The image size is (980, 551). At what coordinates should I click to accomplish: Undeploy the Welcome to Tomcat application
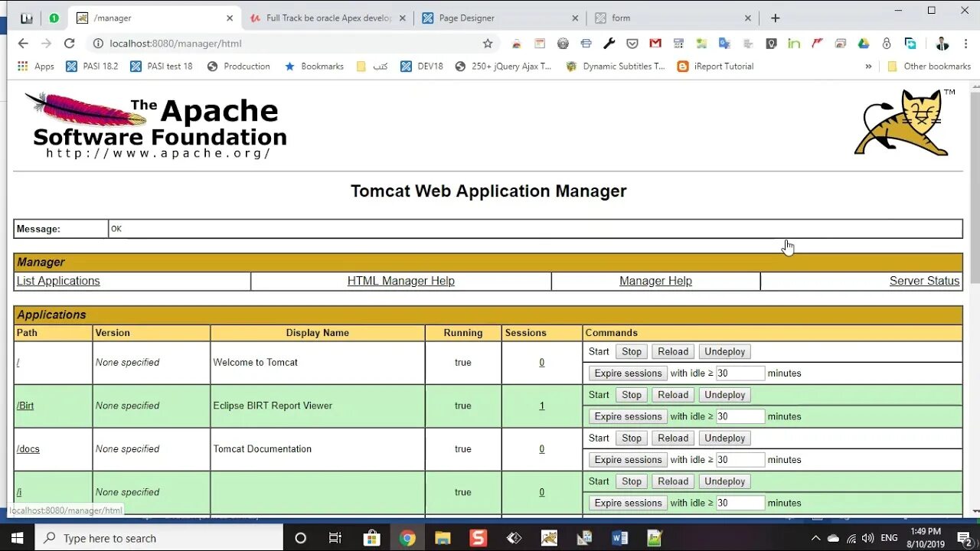point(724,352)
